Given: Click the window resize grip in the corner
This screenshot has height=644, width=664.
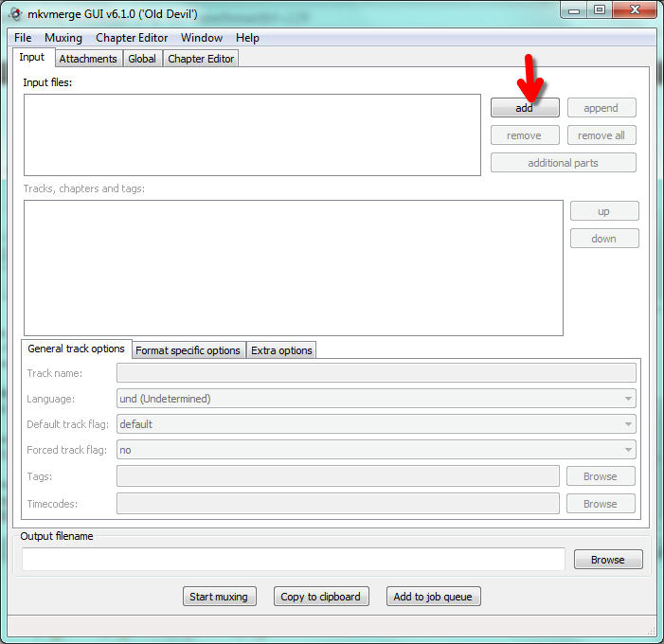Looking at the screenshot, I should click(652, 632).
